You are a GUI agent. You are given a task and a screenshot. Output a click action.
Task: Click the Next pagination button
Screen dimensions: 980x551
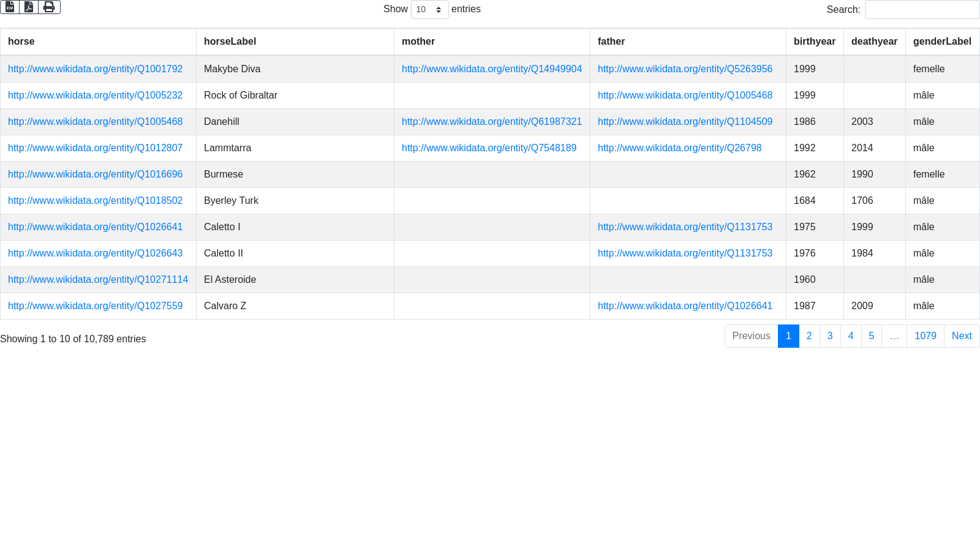pos(961,336)
